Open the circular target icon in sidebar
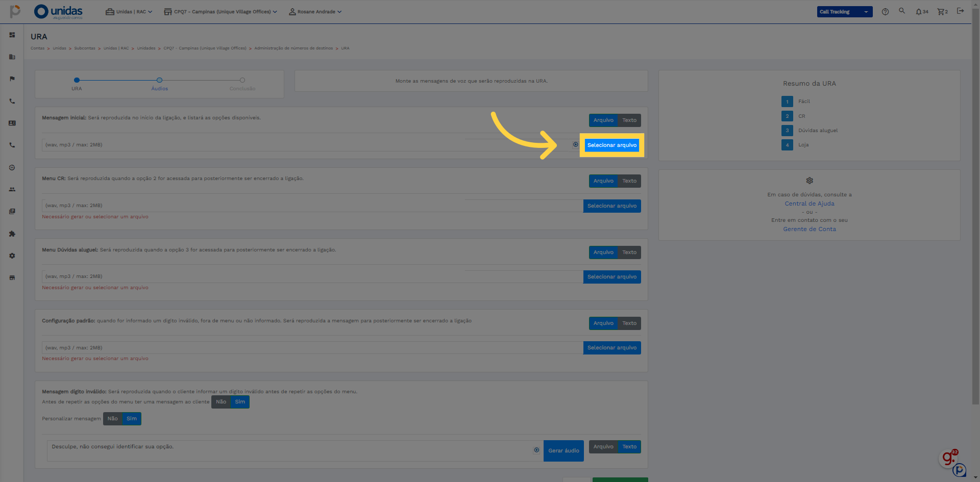Viewport: 980px width, 482px height. point(12,168)
